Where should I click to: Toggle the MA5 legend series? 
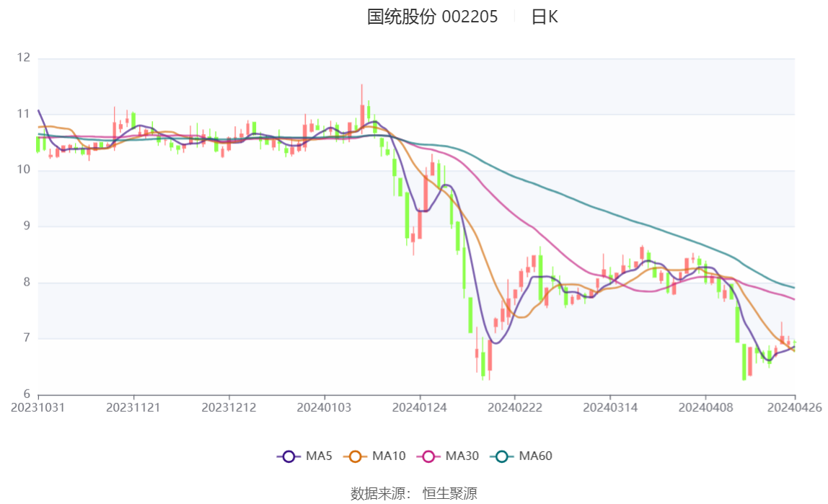(304, 456)
